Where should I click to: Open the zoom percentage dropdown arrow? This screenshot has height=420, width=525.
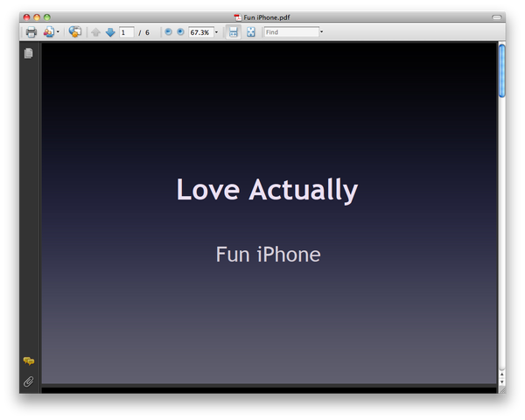tap(216, 32)
